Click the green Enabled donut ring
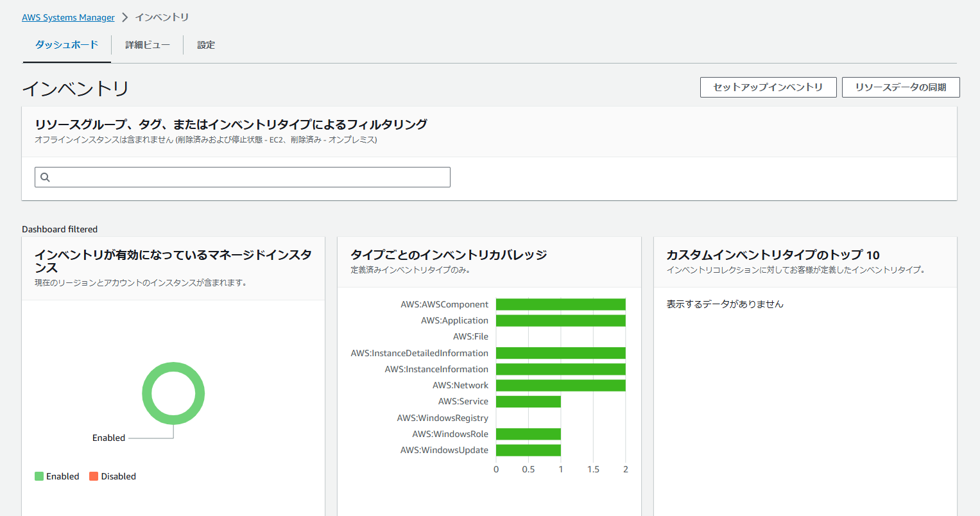 (173, 366)
